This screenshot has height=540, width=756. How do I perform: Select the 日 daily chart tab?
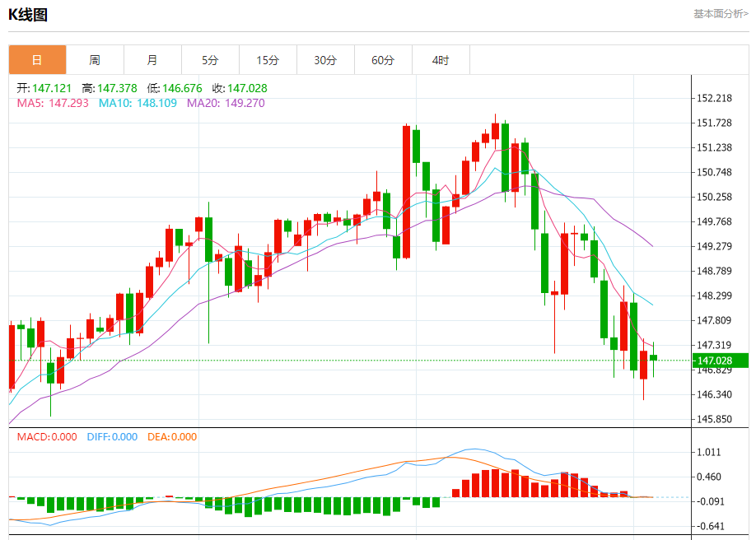tap(37, 60)
